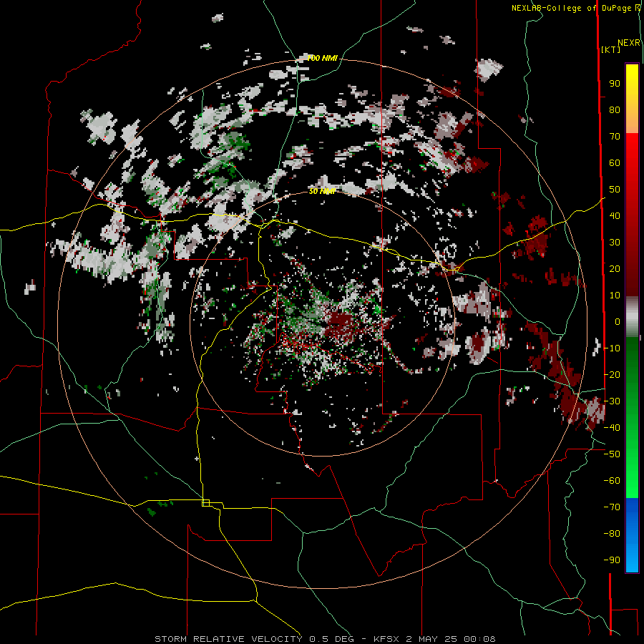The height and width of the screenshot is (644, 644).
Task: Pick the light blue band at -90
Action: 632,560
